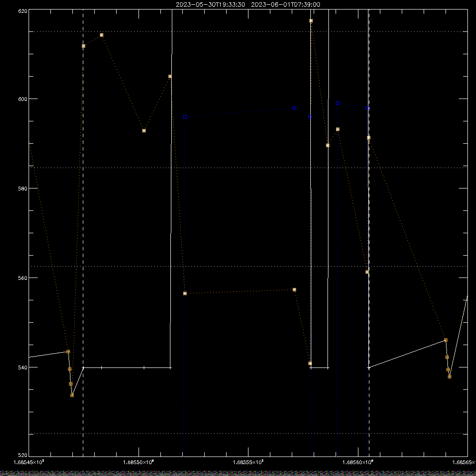Select the highest blue square marker near 599
Screen dimensions: 476x476
tap(337, 103)
